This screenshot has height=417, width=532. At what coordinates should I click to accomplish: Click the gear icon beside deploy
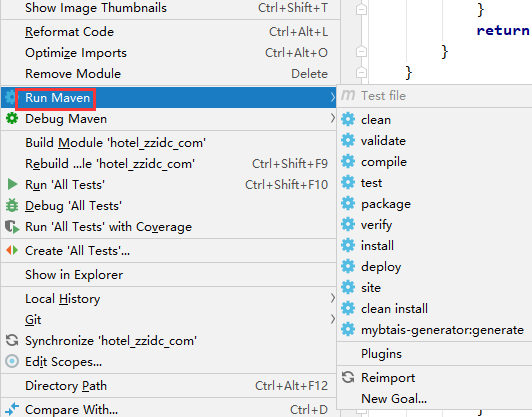[x=348, y=266]
